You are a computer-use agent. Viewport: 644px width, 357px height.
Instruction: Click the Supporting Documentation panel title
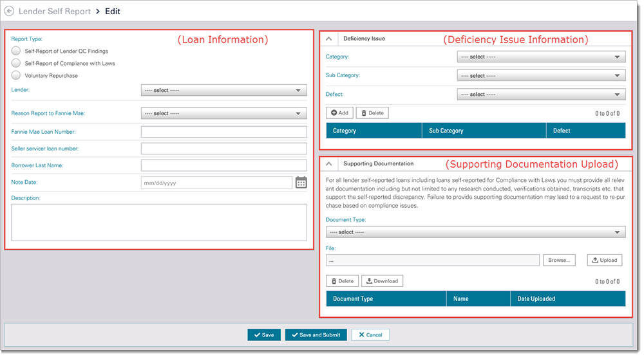coord(378,164)
